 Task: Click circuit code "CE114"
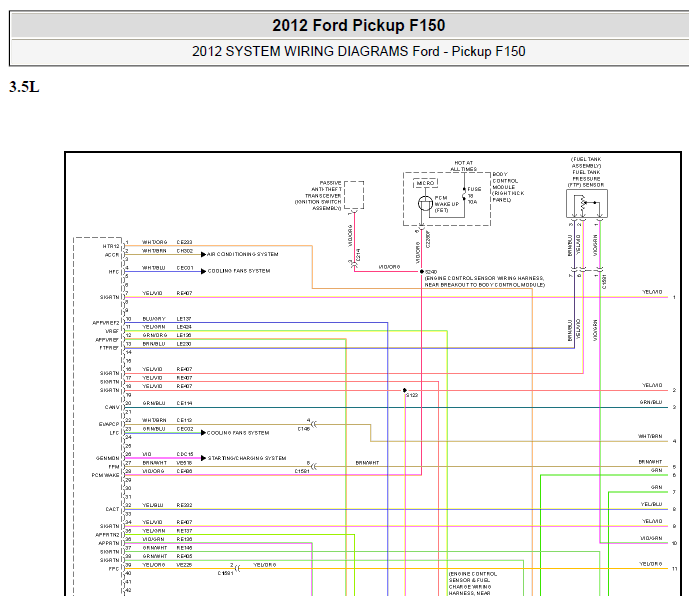pyautogui.click(x=185, y=403)
